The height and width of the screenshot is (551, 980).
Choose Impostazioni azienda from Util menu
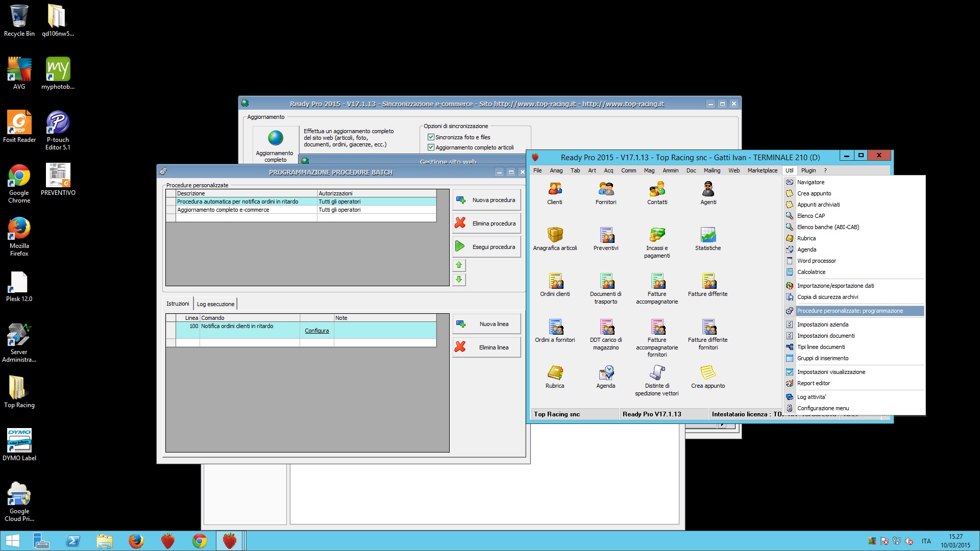[823, 324]
